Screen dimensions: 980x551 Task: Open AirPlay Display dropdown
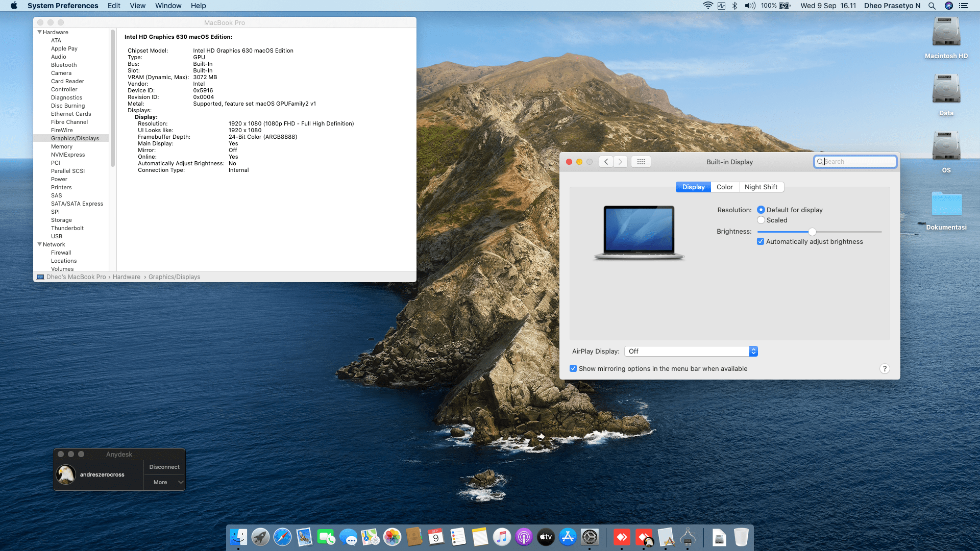691,351
